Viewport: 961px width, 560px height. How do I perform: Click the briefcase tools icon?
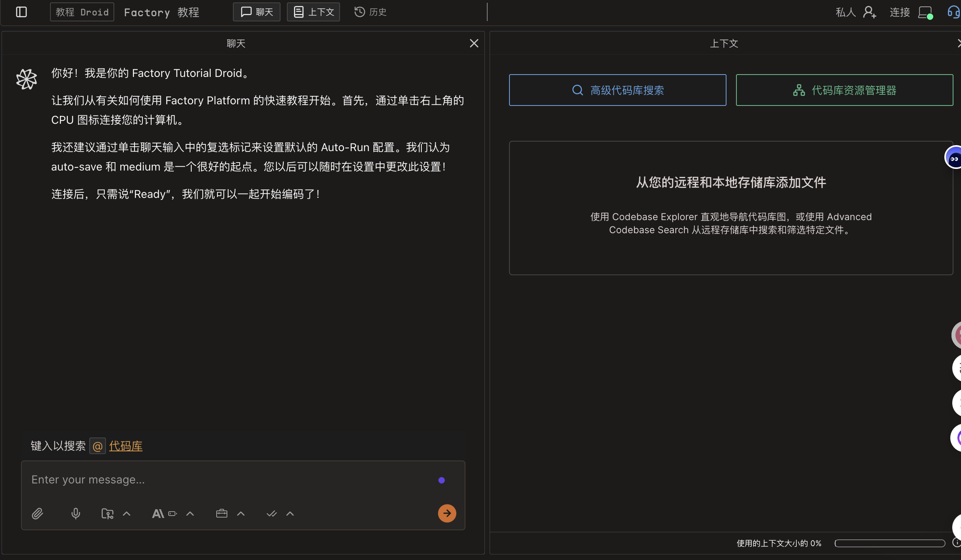222,514
